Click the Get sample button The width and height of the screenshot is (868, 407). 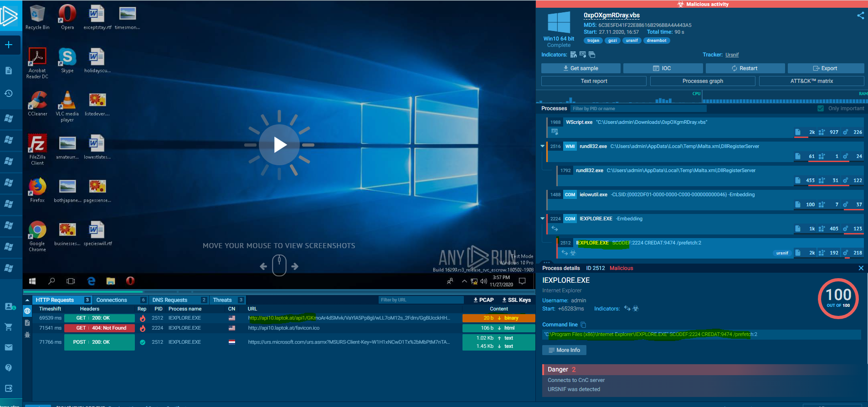coord(580,68)
